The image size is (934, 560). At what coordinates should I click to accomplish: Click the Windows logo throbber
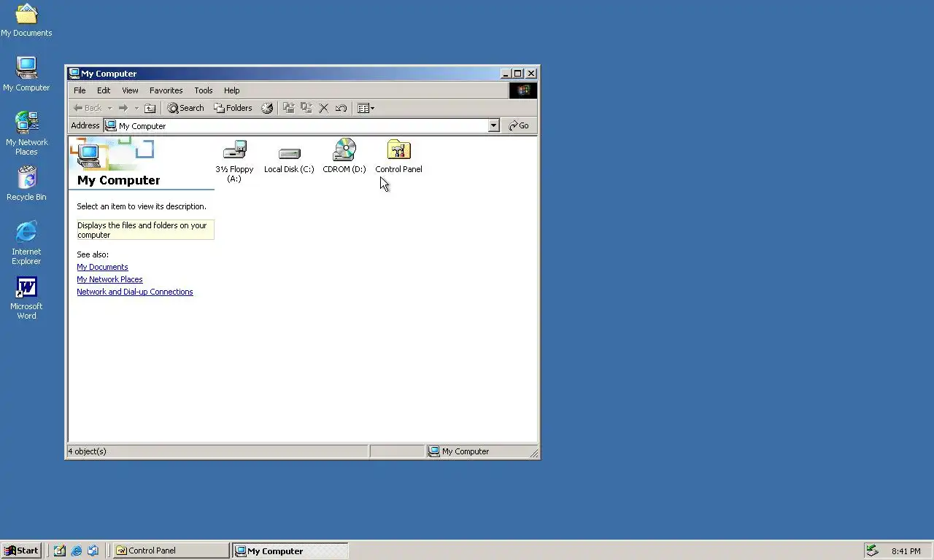point(522,90)
